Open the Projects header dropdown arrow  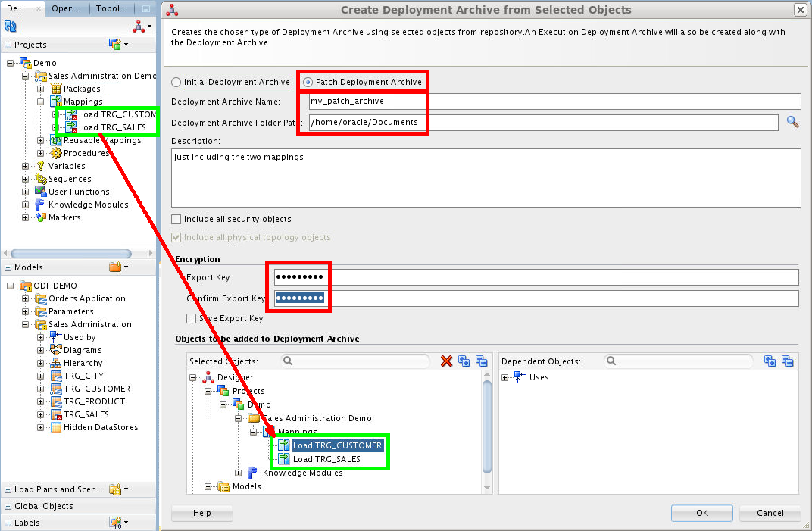(x=126, y=45)
